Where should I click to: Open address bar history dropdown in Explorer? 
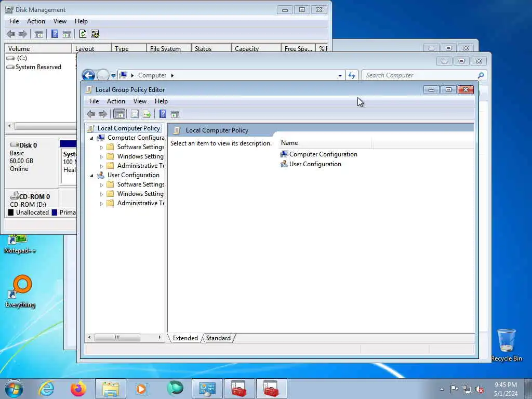point(340,76)
